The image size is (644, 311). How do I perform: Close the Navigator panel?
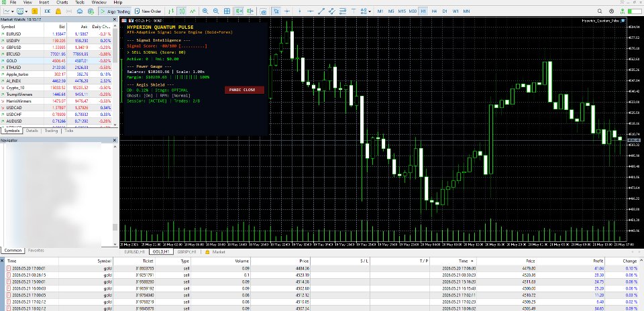pyautogui.click(x=115, y=140)
